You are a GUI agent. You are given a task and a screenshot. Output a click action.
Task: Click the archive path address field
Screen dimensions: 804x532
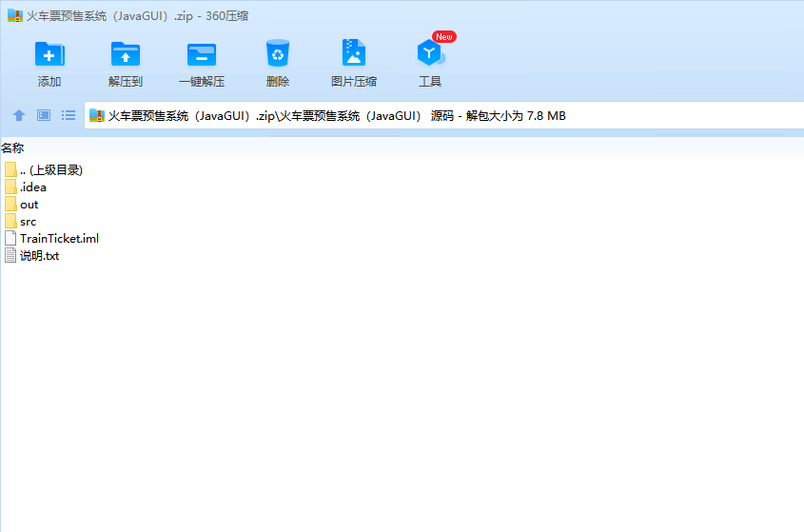coord(444,115)
